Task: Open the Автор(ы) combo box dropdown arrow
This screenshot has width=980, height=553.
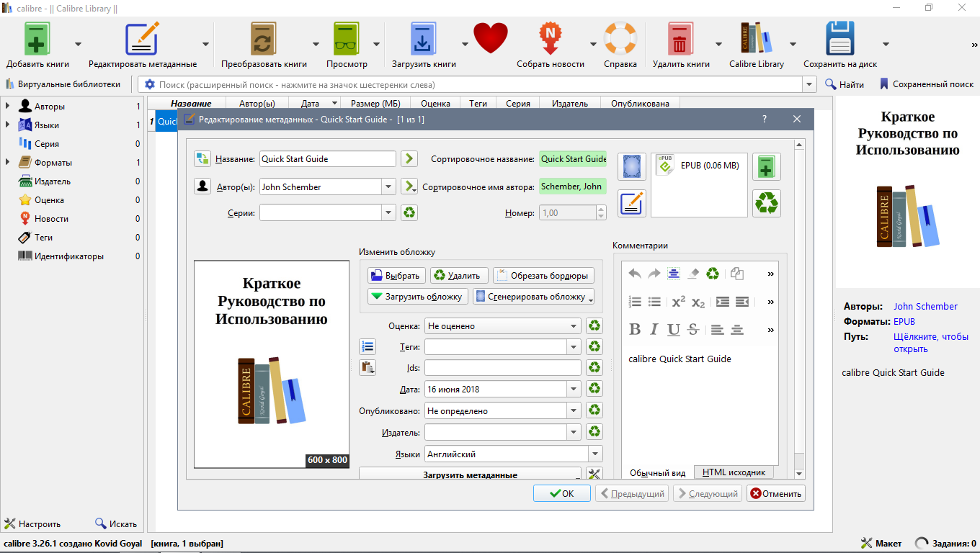Action: pos(389,186)
